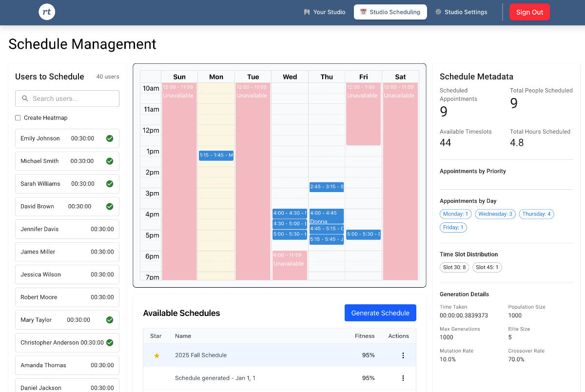Click the gold star beside 2025 Fall Schedule

[x=156, y=355]
